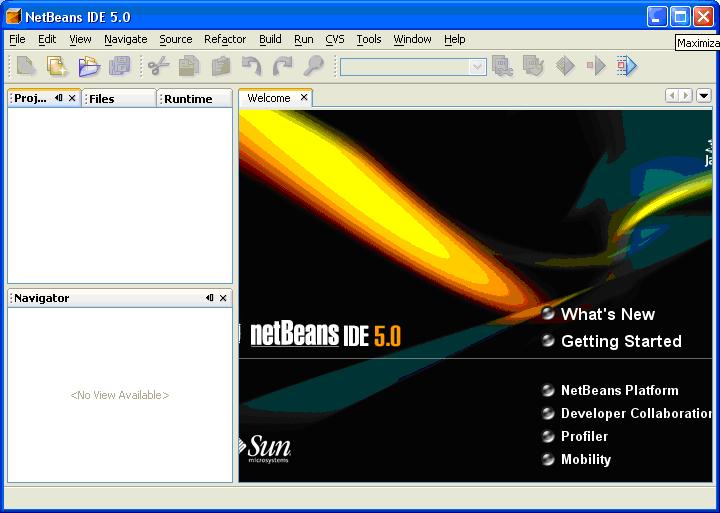The height and width of the screenshot is (513, 720).
Task: Close the Welcome tab
Action: [x=304, y=98]
